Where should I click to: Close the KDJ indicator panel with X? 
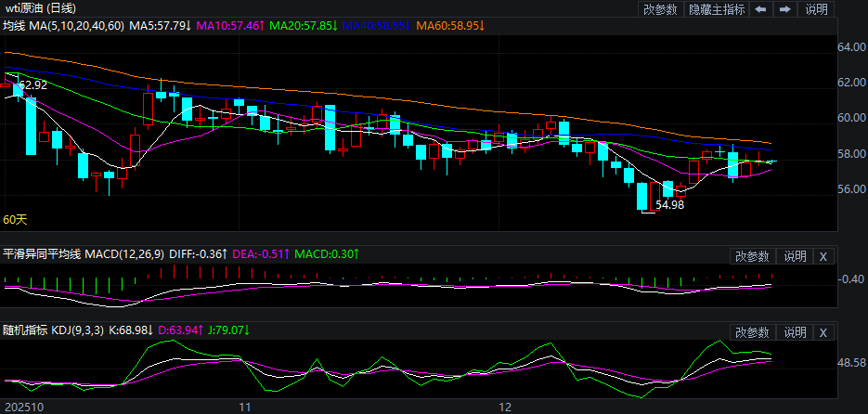823,332
